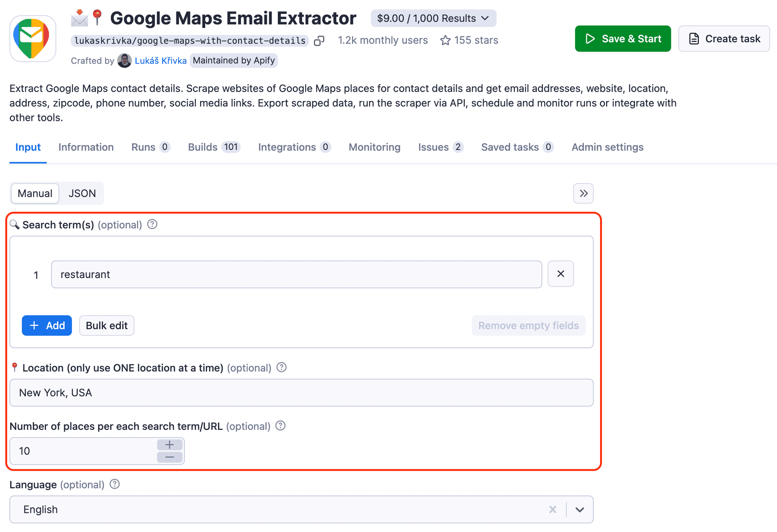This screenshot has width=777, height=532.
Task: Expand the side panel with double chevron
Action: [583, 193]
